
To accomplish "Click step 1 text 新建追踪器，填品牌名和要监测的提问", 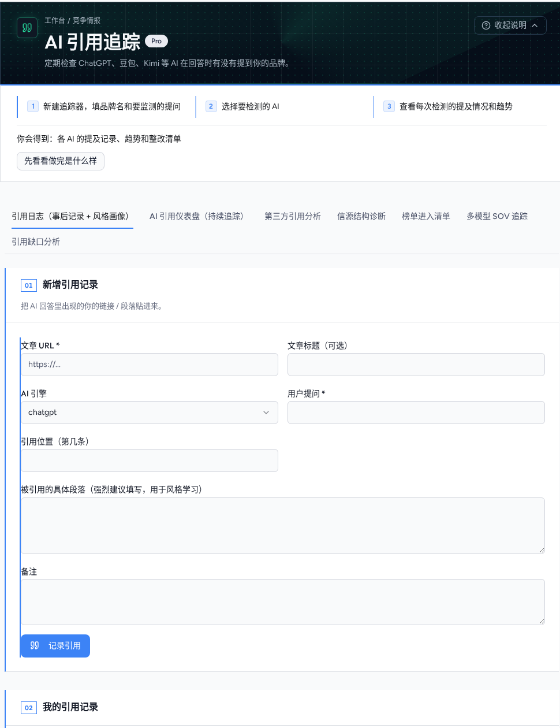I will click(x=112, y=106).
